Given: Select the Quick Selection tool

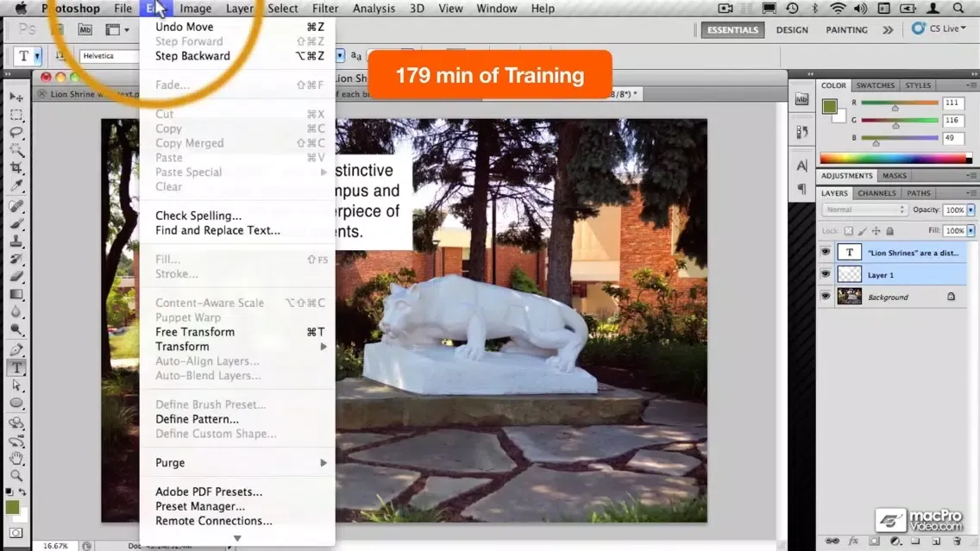Looking at the screenshot, I should point(16,150).
